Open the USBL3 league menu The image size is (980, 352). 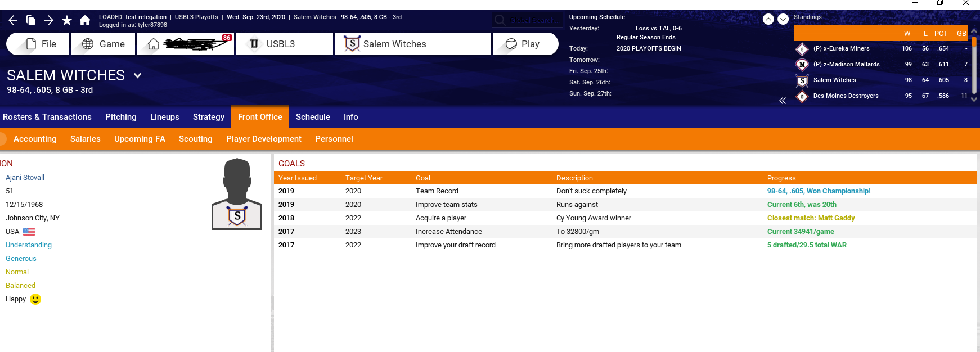[x=285, y=44]
